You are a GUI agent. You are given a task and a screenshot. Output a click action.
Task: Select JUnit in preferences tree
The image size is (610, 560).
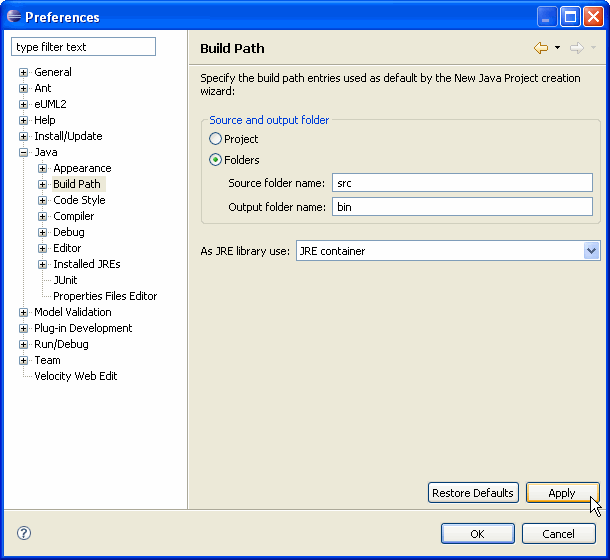tap(65, 280)
